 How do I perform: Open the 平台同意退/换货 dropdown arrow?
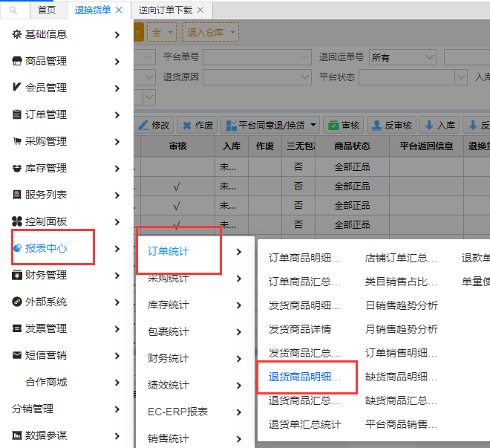[315, 126]
